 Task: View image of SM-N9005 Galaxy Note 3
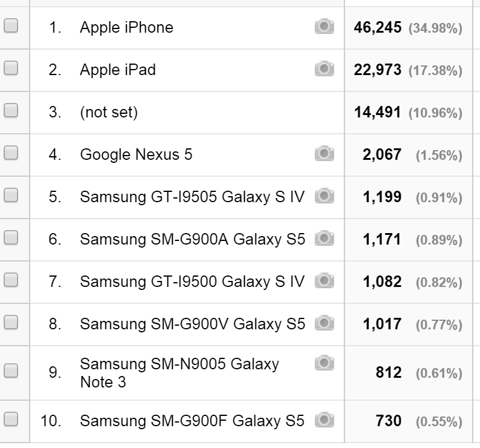pos(324,363)
